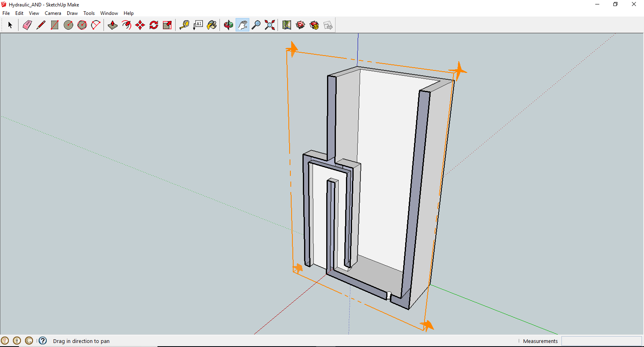Pick the Line pencil tool
Image resolution: width=644 pixels, height=347 pixels.
click(x=41, y=25)
